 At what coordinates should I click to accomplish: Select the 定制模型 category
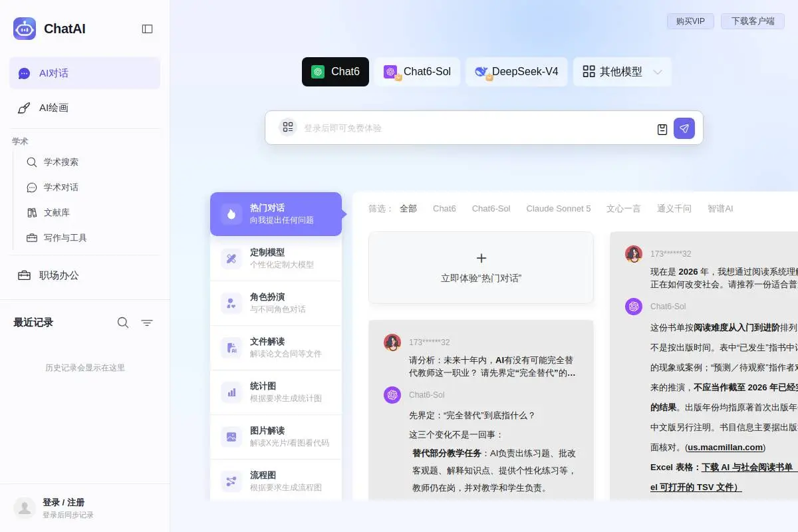coord(276,259)
